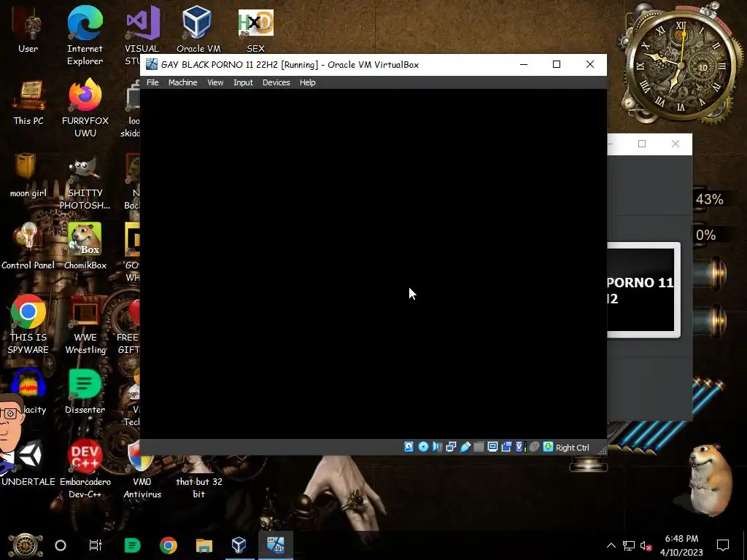
Task: Click the network adapters indicator icon
Action: tap(451, 447)
